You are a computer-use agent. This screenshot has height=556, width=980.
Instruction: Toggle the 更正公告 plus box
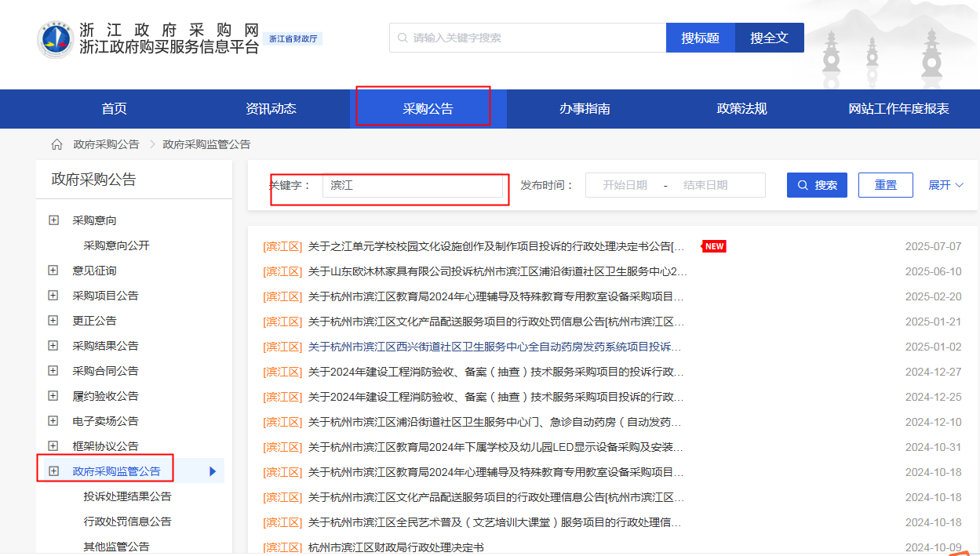pyautogui.click(x=53, y=321)
